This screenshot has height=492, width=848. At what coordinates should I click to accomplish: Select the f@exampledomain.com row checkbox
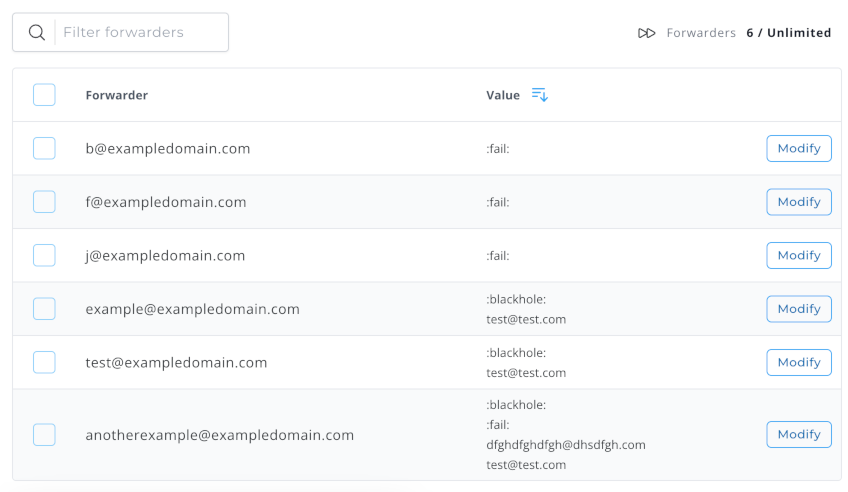click(x=44, y=202)
